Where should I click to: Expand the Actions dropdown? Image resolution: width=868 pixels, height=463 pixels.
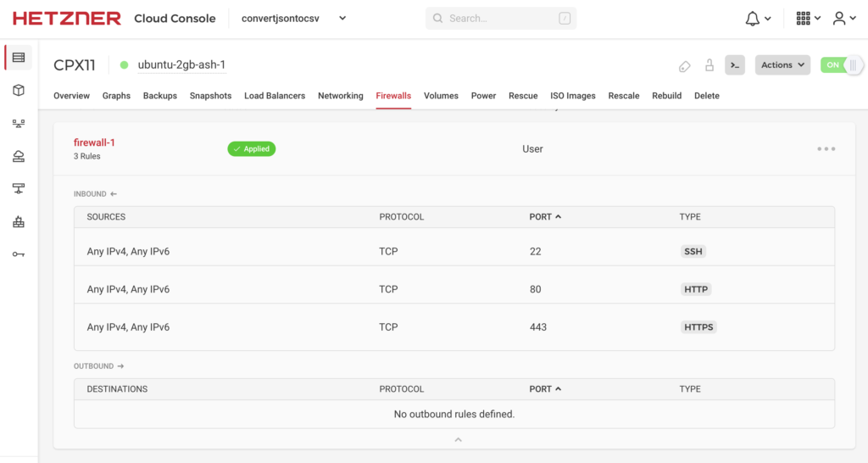782,65
